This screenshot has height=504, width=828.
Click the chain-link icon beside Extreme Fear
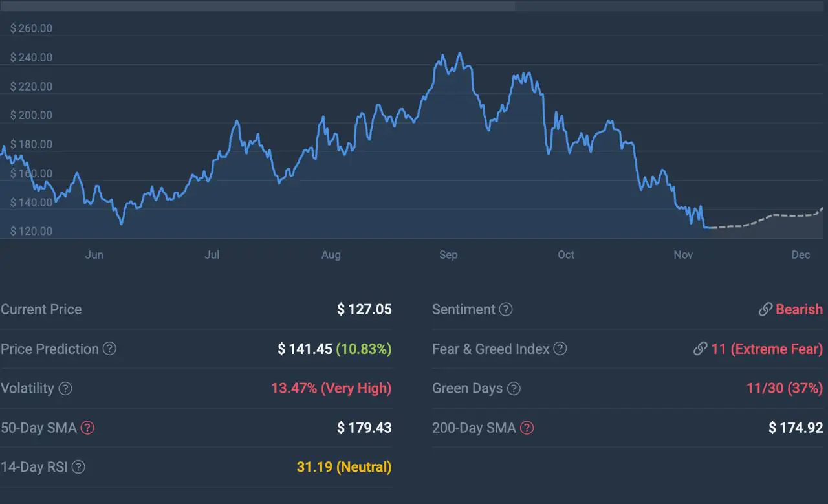point(700,349)
